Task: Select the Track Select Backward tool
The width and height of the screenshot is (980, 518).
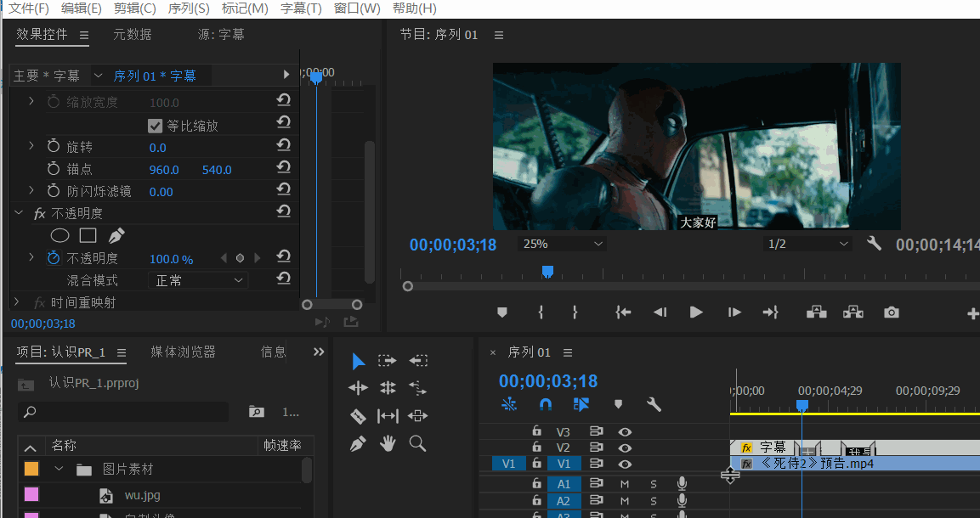Action: tap(418, 361)
